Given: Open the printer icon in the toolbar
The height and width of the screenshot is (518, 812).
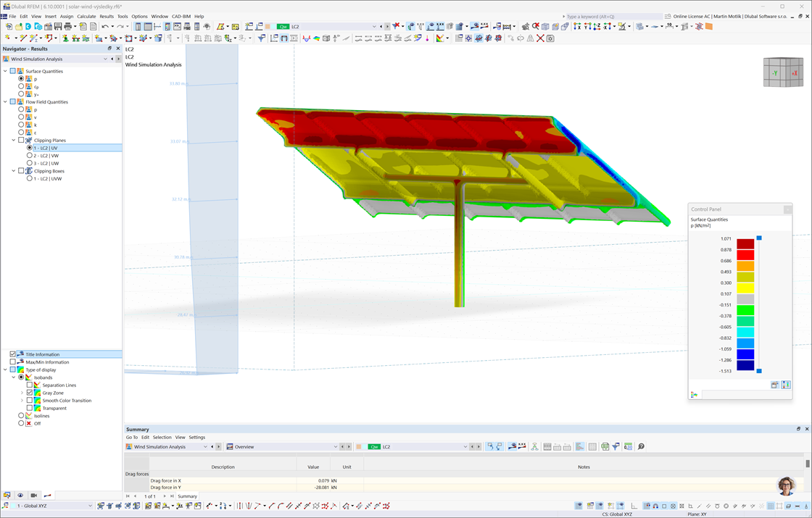Looking at the screenshot, I should (67, 26).
